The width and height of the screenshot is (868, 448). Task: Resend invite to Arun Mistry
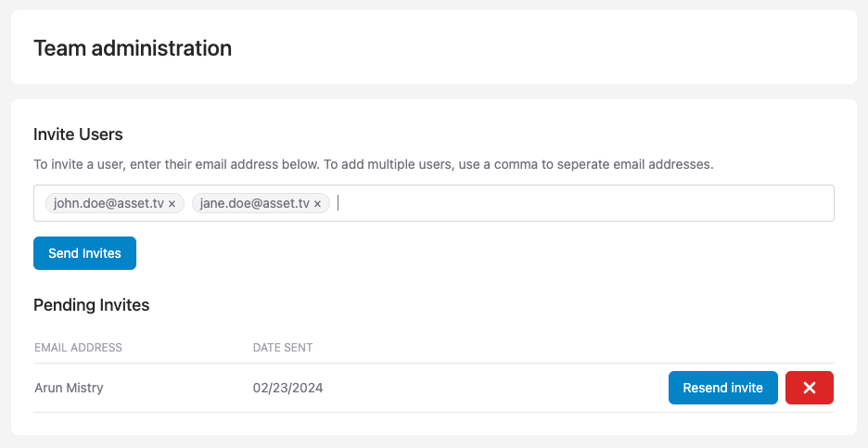pos(722,388)
